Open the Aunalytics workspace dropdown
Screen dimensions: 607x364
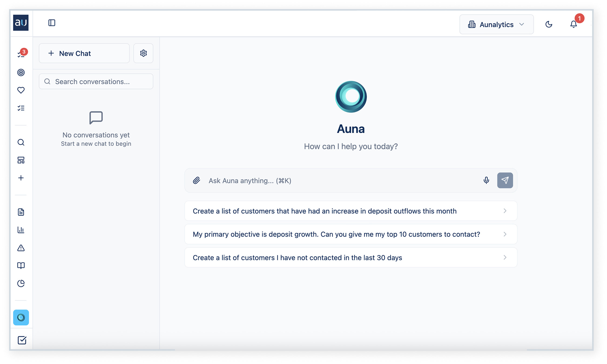point(496,24)
